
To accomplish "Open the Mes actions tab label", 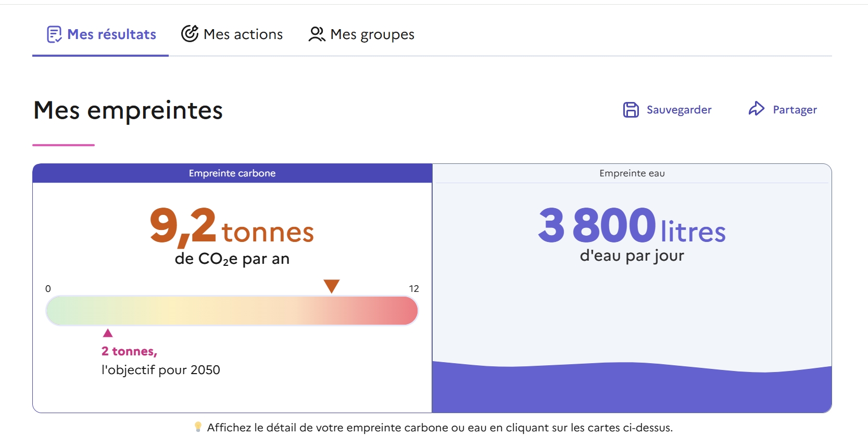I will coord(243,34).
